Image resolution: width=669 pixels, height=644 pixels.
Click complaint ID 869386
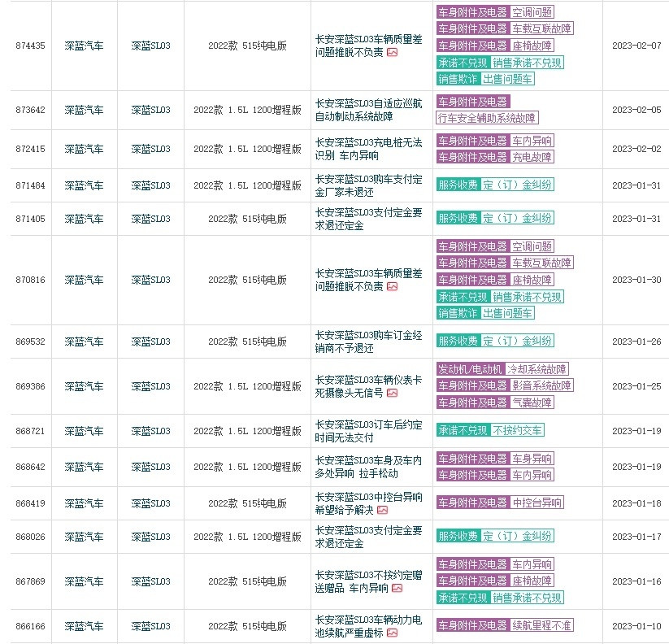tap(30, 387)
